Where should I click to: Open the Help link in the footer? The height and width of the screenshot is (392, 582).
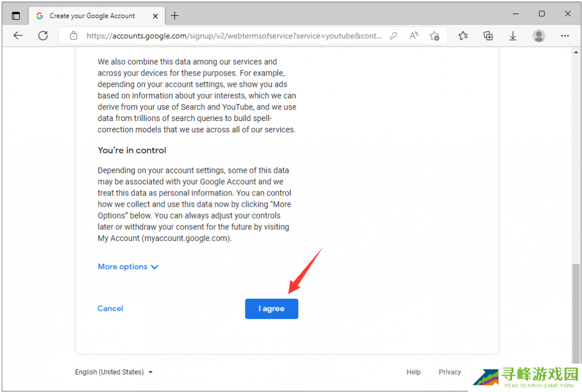413,372
